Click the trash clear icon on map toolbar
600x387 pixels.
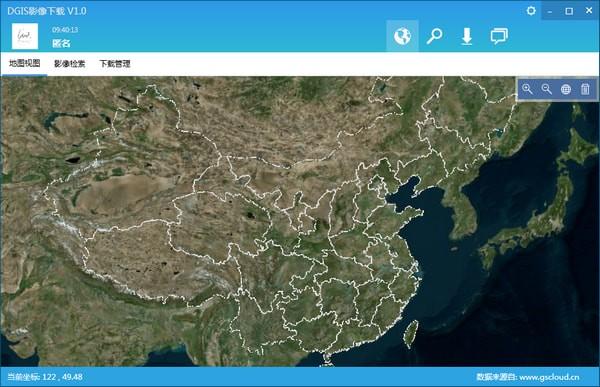point(585,89)
